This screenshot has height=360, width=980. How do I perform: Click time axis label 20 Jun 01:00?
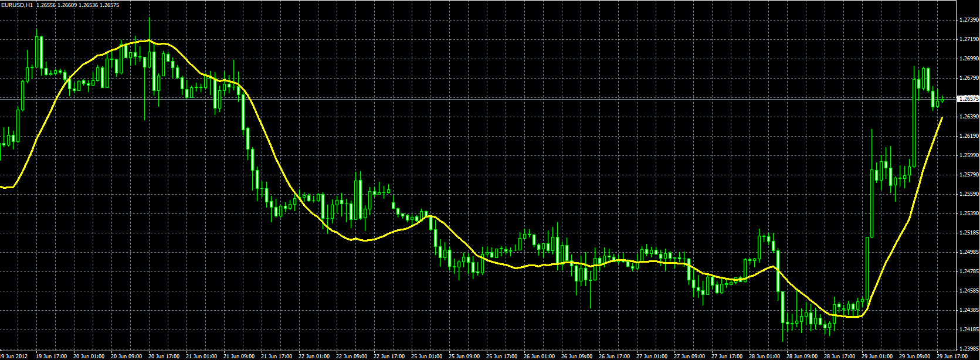click(x=89, y=356)
